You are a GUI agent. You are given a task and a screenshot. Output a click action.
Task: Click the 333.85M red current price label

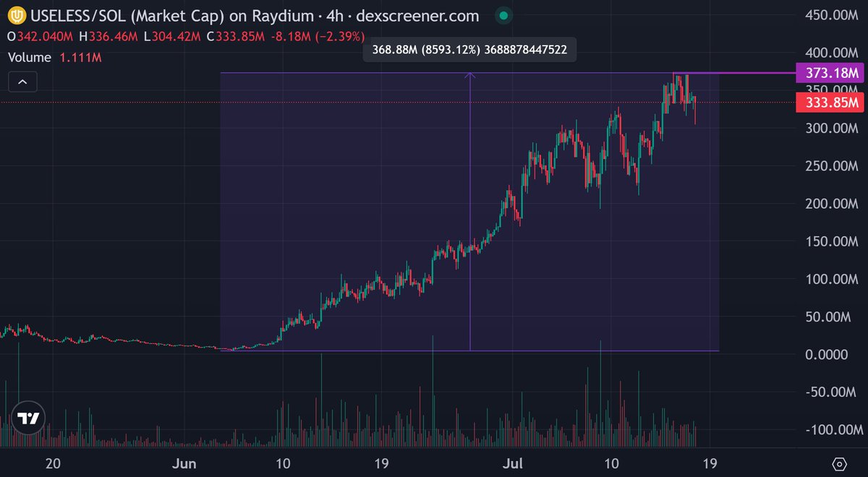coord(830,102)
